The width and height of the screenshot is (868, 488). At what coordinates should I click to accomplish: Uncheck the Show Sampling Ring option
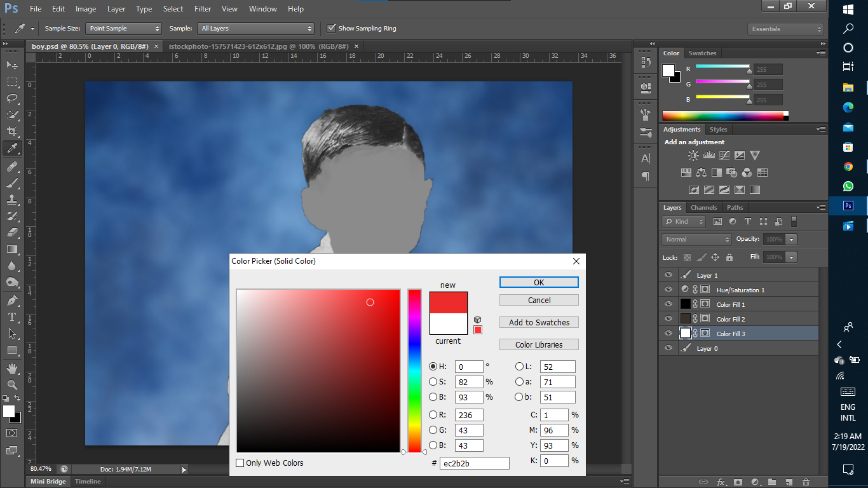(331, 28)
